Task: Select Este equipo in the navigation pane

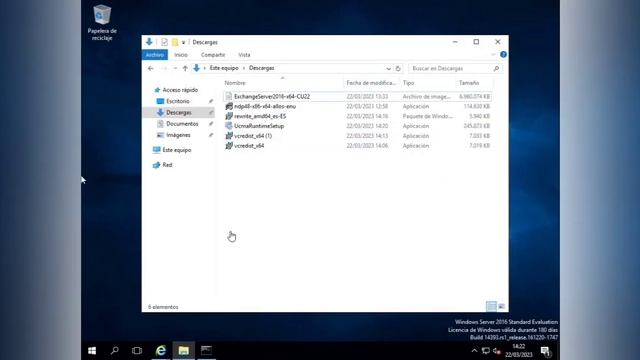Action: pyautogui.click(x=176, y=150)
